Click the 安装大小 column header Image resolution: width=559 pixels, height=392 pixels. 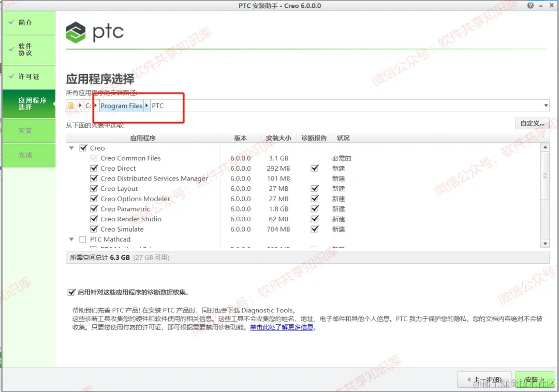[278, 138]
